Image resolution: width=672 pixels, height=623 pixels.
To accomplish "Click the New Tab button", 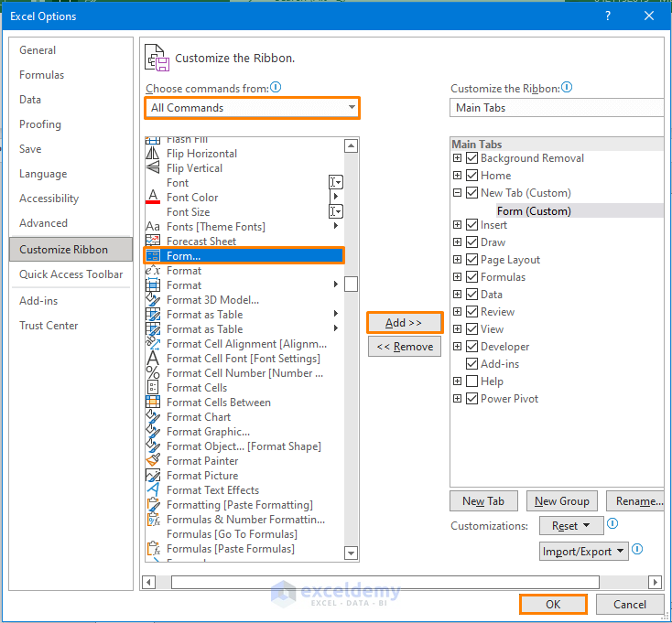I will tap(483, 501).
